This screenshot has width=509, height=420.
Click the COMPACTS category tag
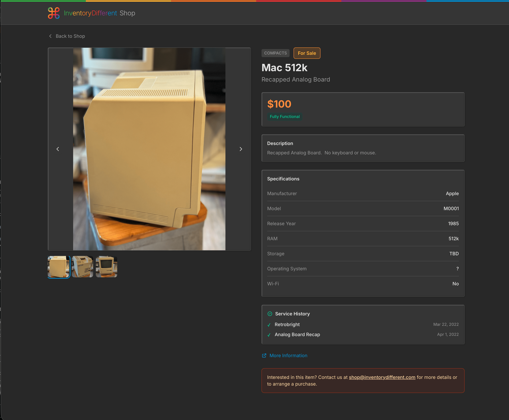275,53
